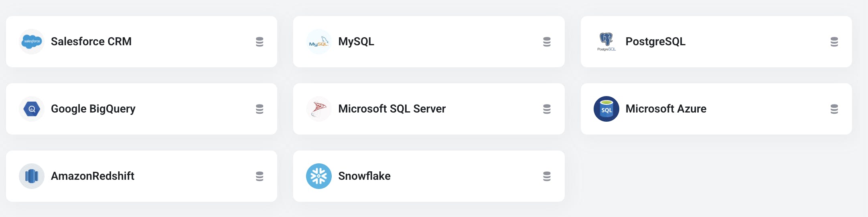Click the Microsoft Azure SQL logo icon
This screenshot has width=868, height=217.
(x=606, y=109)
